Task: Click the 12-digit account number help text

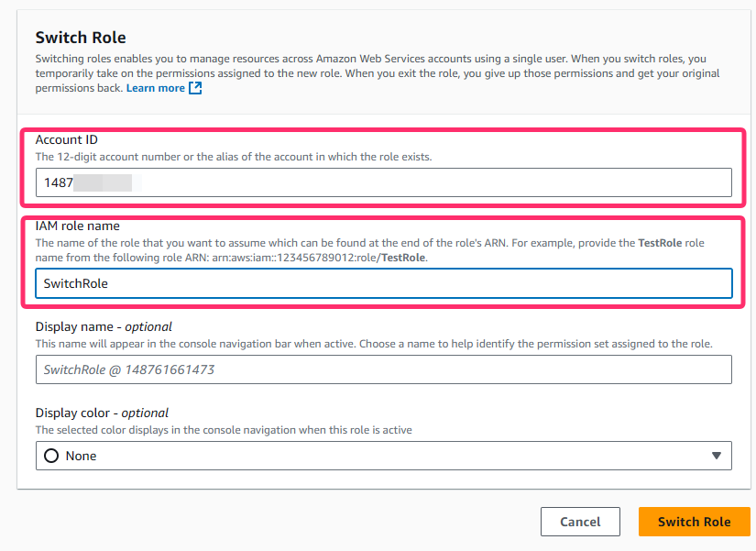Action: tap(234, 157)
